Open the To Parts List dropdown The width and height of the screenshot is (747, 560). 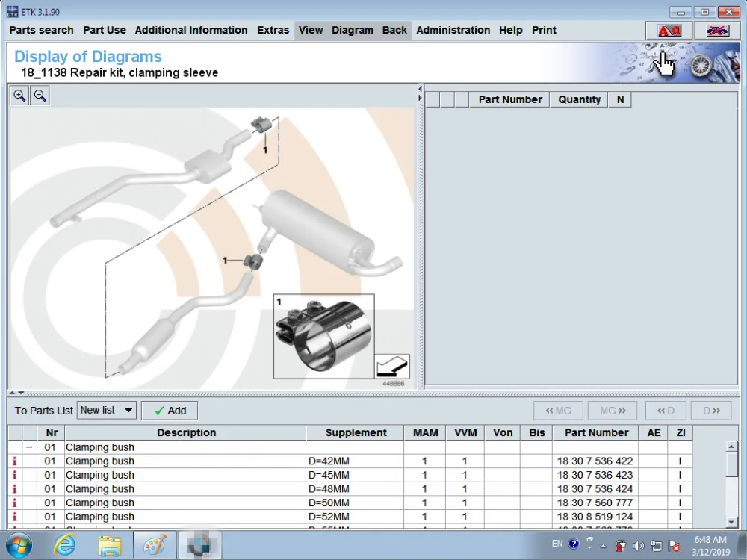107,410
